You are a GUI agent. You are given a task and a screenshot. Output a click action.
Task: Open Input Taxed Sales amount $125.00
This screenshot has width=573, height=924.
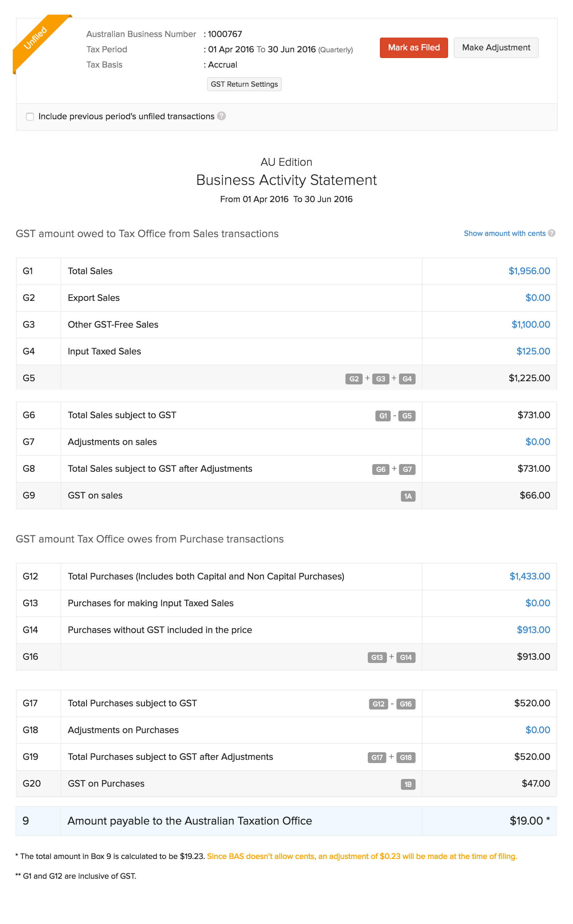click(533, 351)
